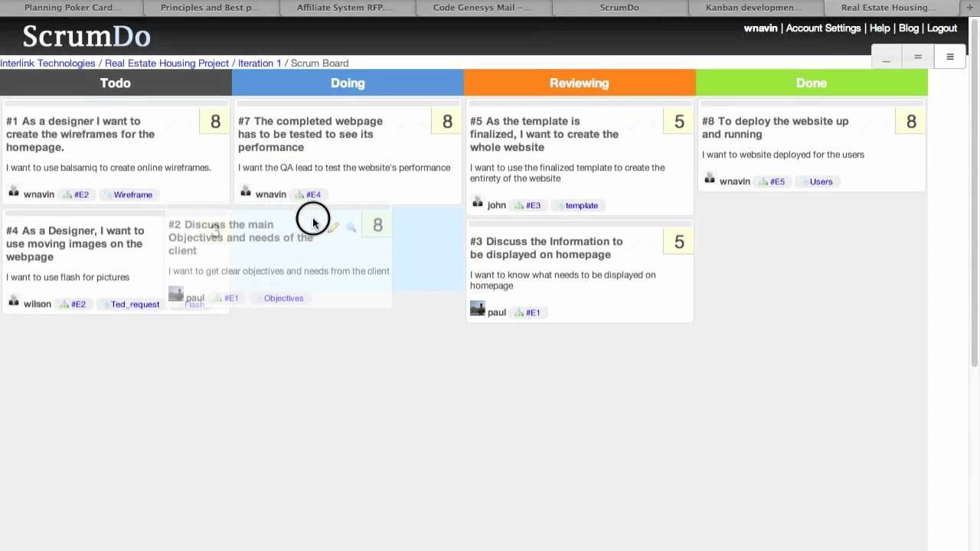Click the pencil edit icon on story #2
Screen dimensions: 980x551
(334, 227)
